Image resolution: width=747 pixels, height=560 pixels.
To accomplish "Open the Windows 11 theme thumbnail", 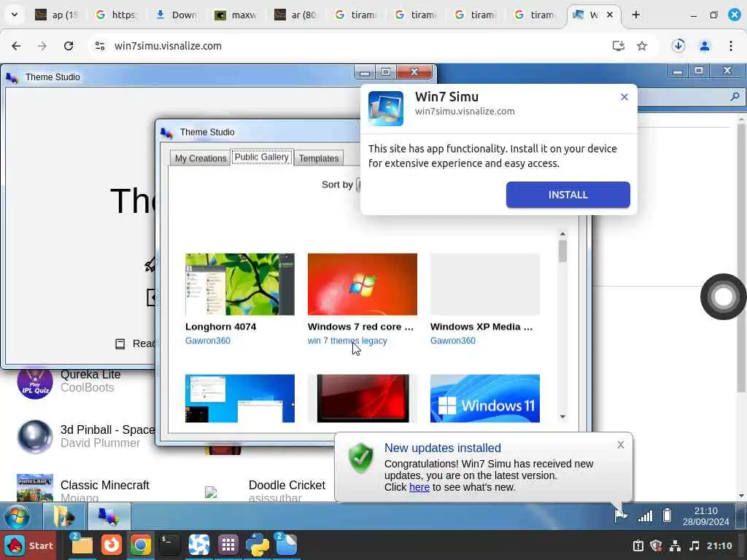I will (x=485, y=399).
